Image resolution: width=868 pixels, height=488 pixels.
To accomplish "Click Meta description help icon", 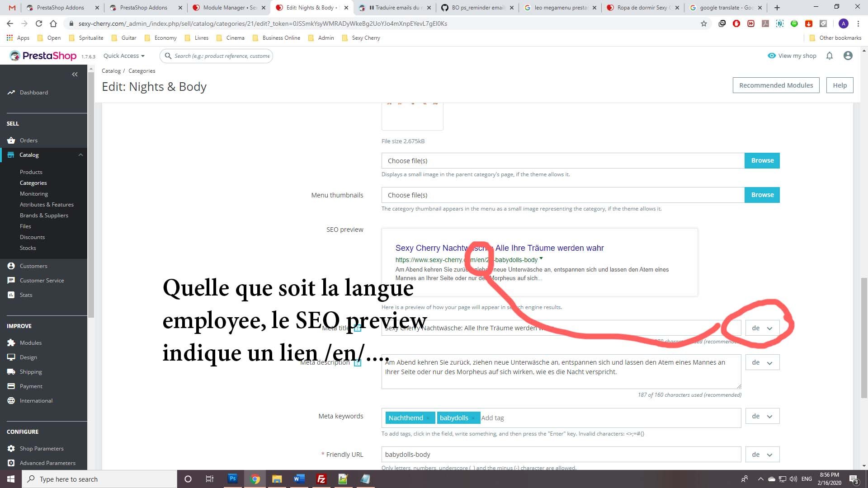I will (x=357, y=363).
